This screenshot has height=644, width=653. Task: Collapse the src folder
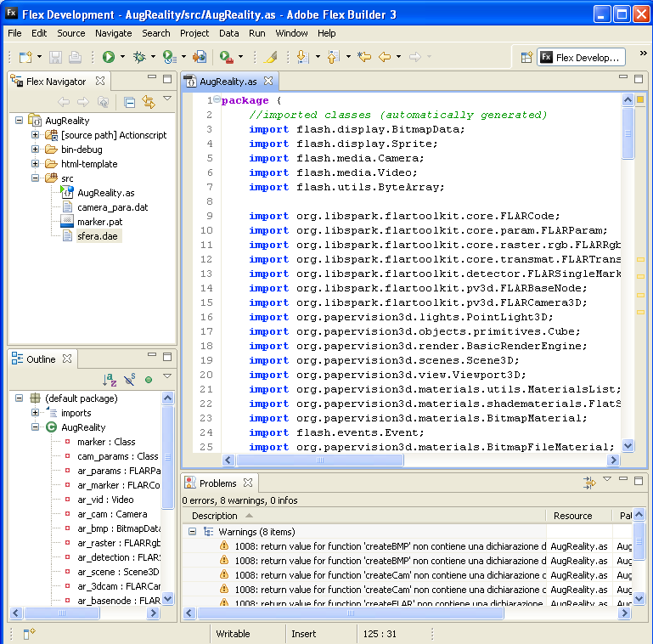pyautogui.click(x=36, y=178)
